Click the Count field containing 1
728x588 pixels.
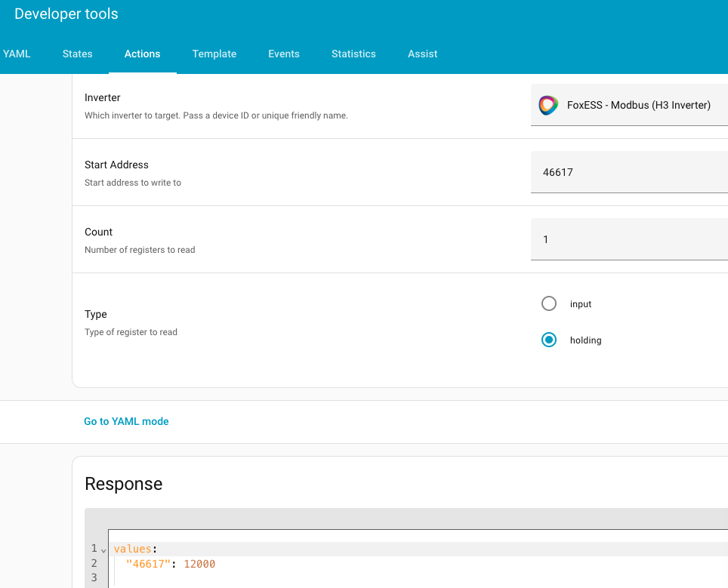pos(628,239)
